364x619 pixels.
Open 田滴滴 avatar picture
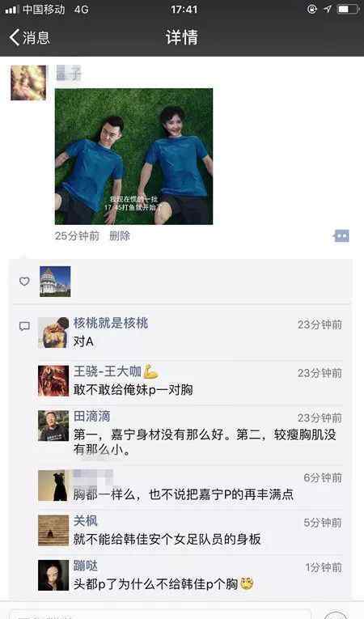coord(53,426)
